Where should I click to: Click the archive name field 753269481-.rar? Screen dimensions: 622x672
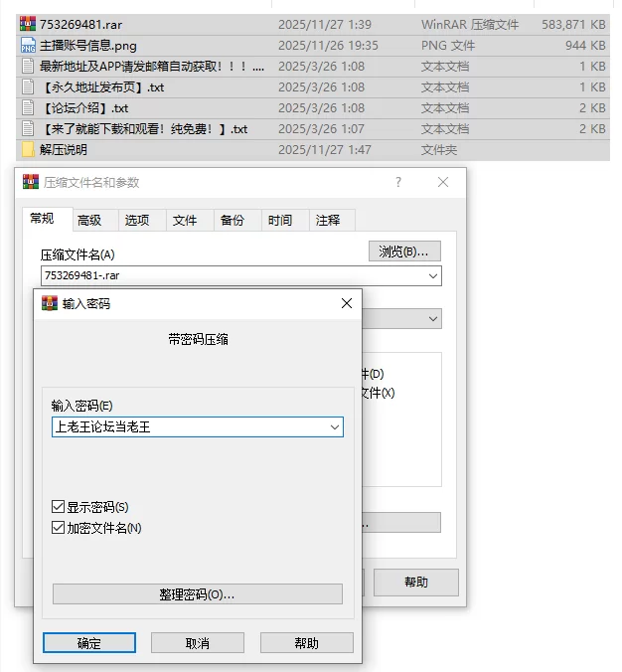(241, 275)
